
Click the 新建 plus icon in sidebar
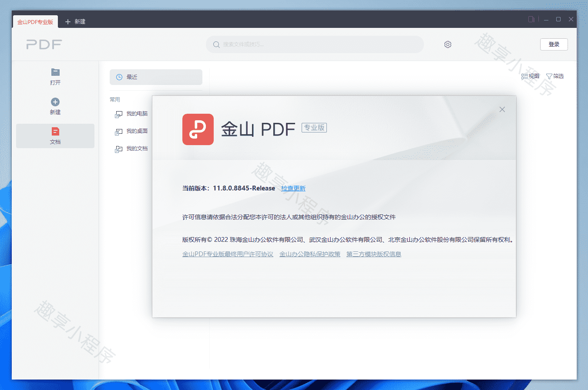[x=55, y=102]
